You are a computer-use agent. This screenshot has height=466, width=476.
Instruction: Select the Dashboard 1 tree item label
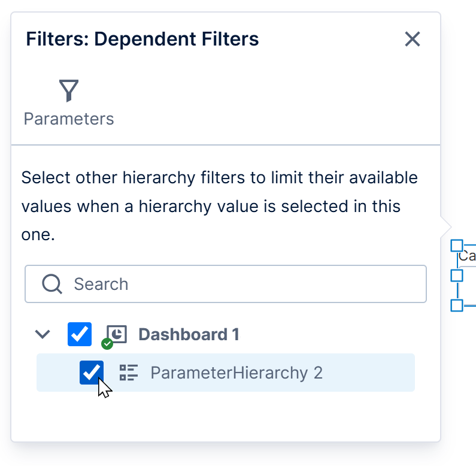189,334
